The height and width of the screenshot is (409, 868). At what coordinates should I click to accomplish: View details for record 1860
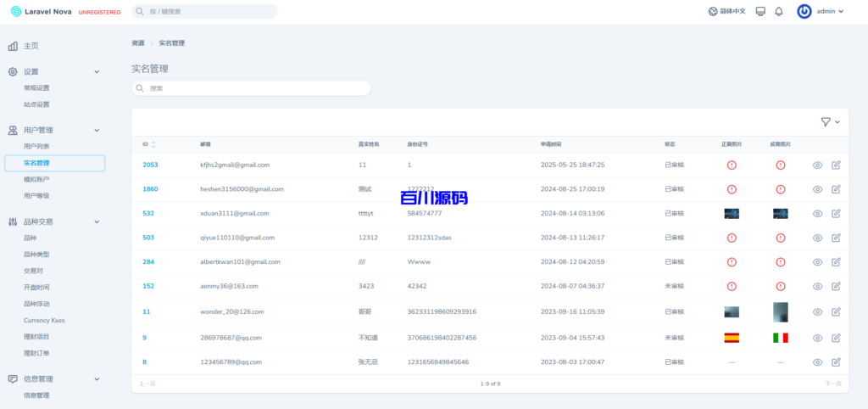[817, 189]
